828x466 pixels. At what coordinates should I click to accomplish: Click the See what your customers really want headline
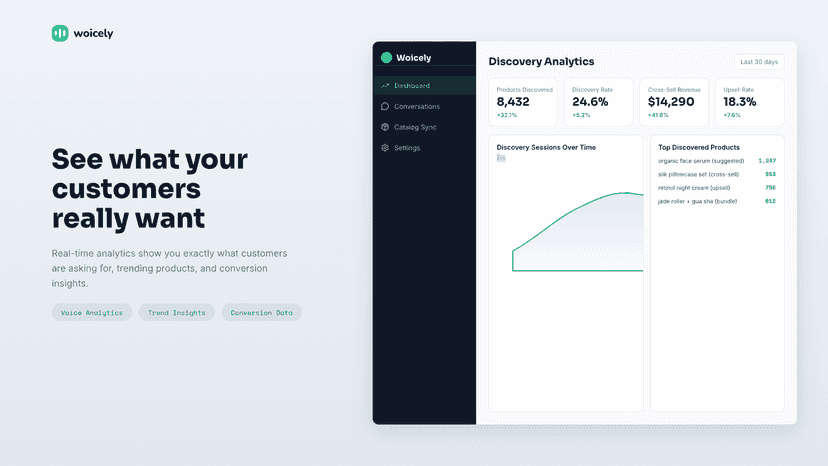[149, 189]
